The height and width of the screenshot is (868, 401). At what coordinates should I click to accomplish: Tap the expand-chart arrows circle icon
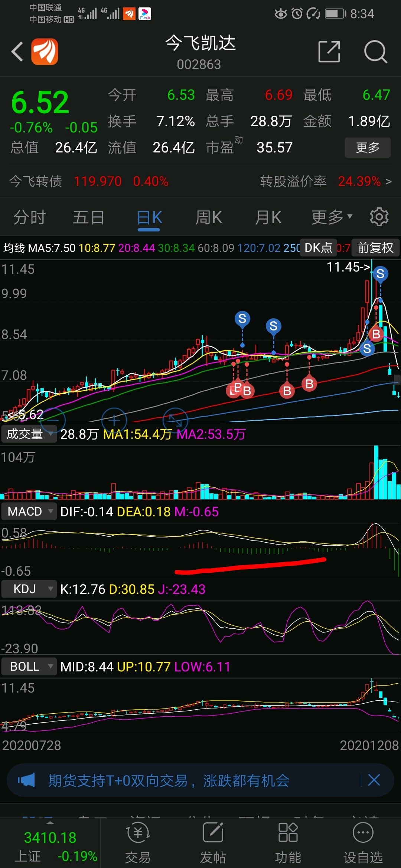tap(175, 420)
